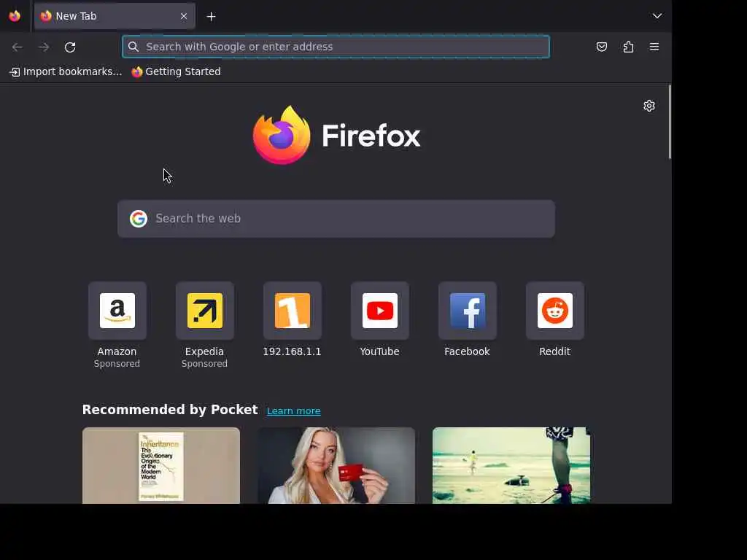Open the Extensions puzzle icon

click(x=628, y=47)
